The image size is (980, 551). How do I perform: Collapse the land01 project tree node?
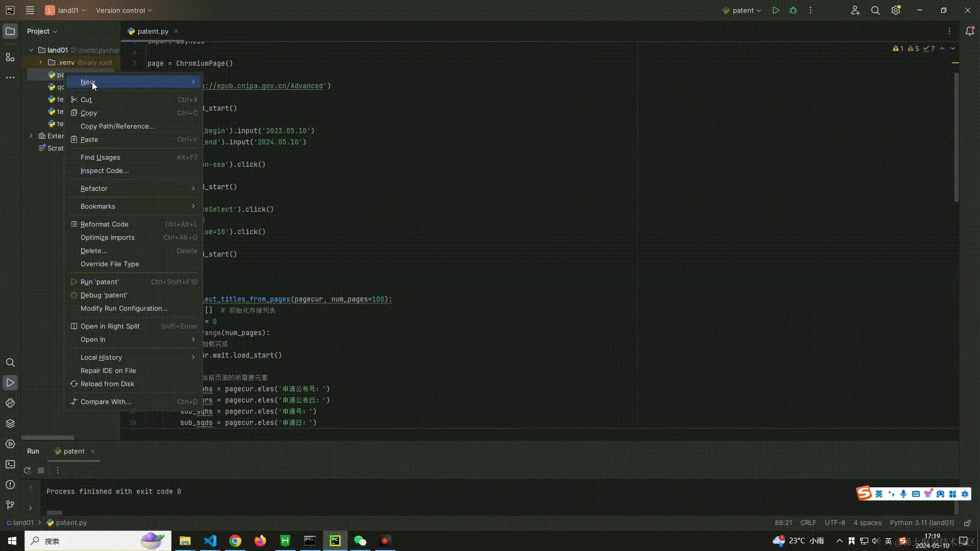point(31,50)
